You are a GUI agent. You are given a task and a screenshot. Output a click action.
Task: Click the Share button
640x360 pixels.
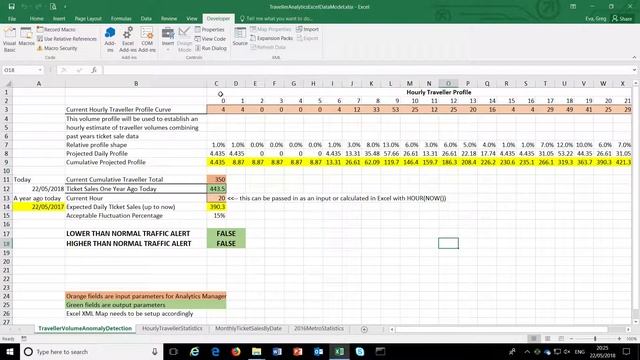click(x=622, y=18)
